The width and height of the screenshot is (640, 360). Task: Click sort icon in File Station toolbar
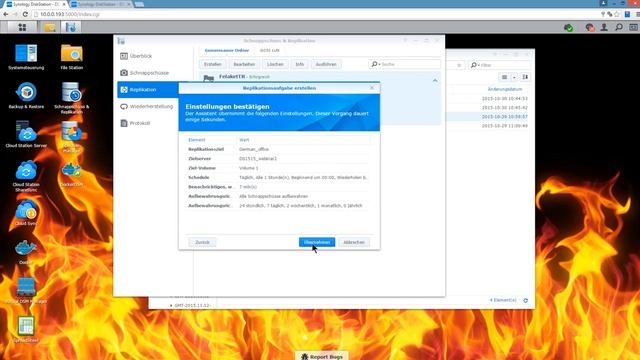525,77
